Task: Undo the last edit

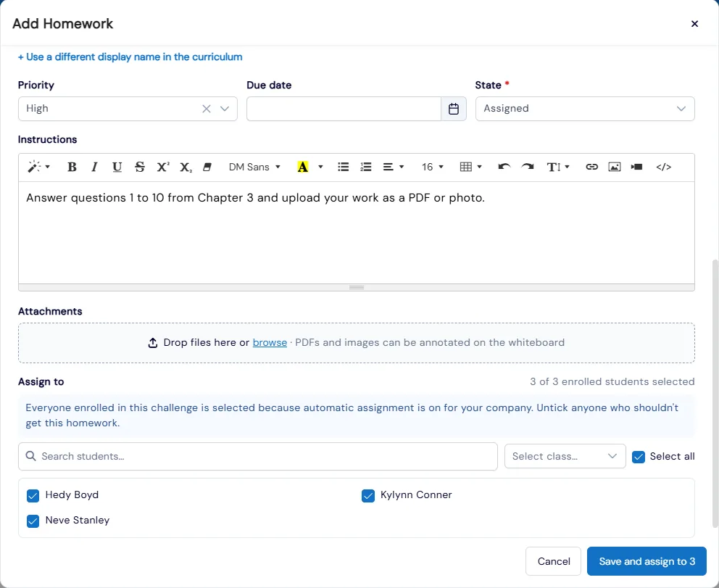Action: tap(504, 167)
